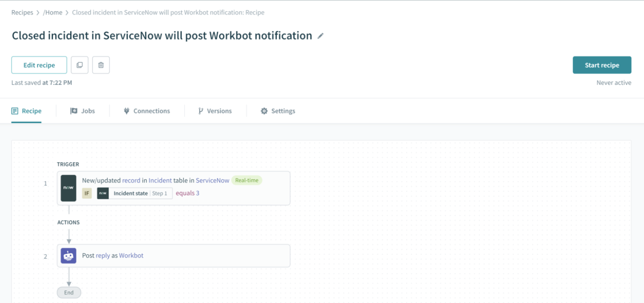Open the Versions tab
The height and width of the screenshot is (303, 644).
click(219, 110)
